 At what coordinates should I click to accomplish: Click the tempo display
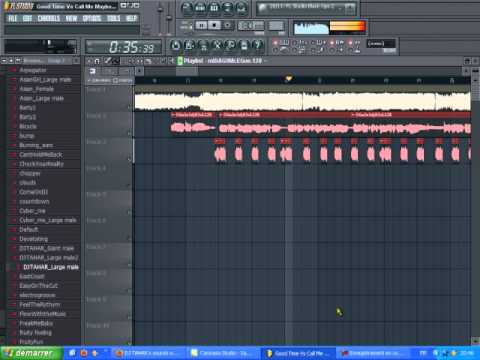[251, 25]
